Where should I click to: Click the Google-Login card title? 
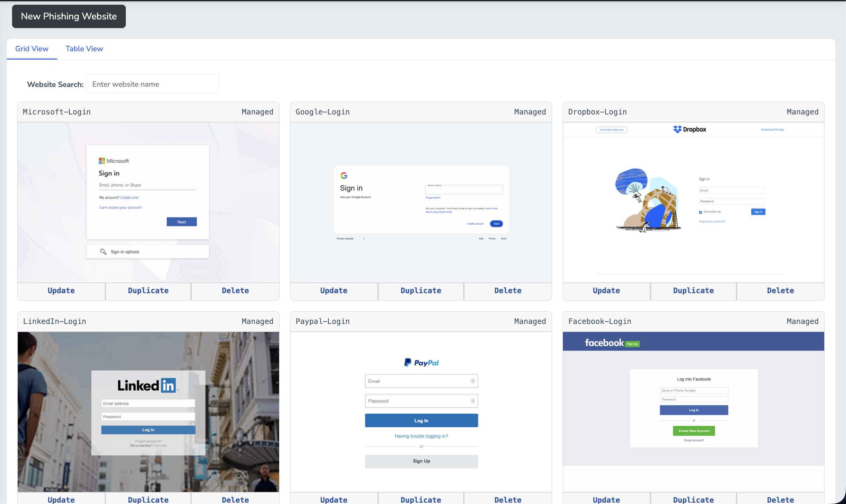(x=323, y=112)
